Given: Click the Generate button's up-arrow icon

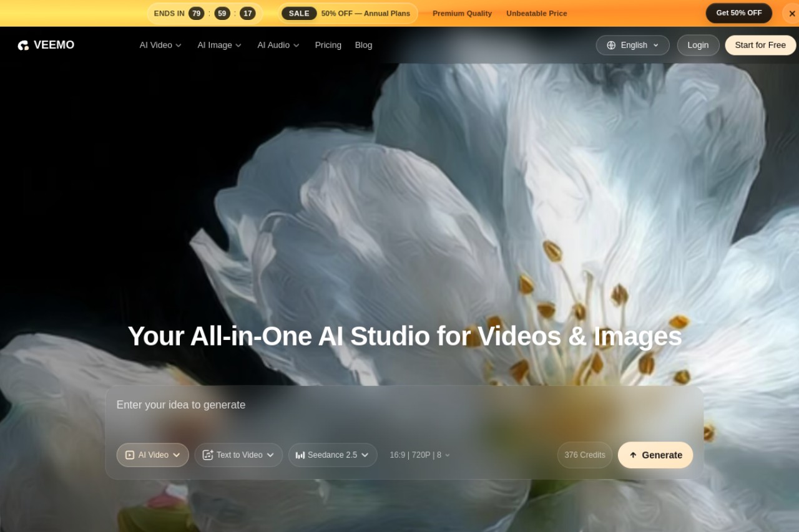Looking at the screenshot, I should click(633, 455).
